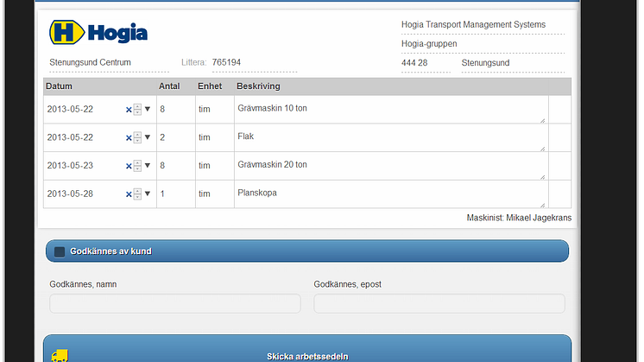Click the Godkännes, epost input field

[x=439, y=303]
